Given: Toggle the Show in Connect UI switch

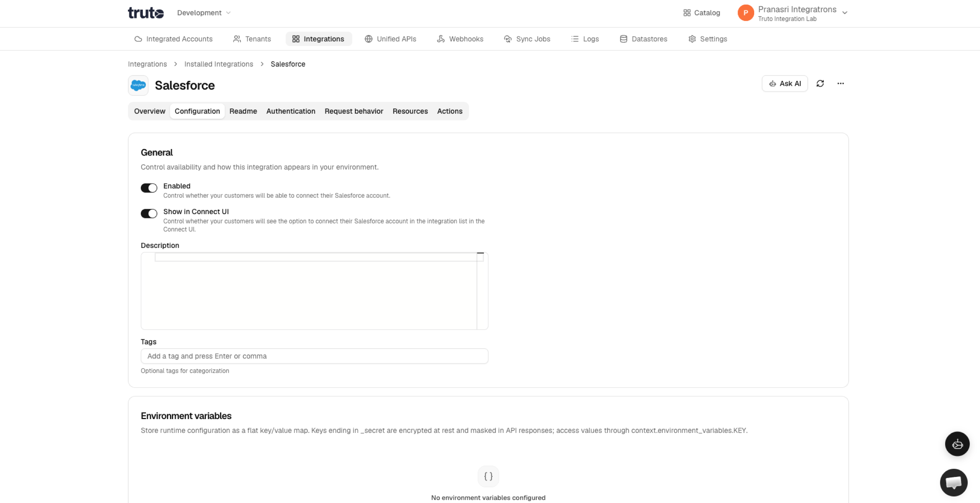Looking at the screenshot, I should (149, 213).
